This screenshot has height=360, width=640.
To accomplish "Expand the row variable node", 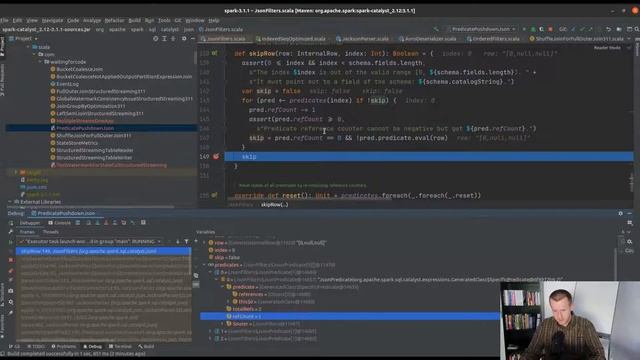I will click(204, 243).
